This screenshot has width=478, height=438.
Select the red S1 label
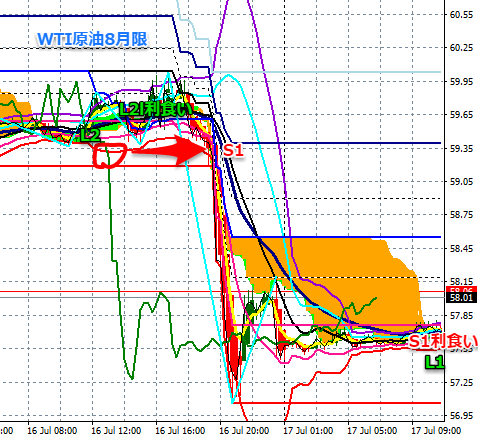(x=233, y=151)
